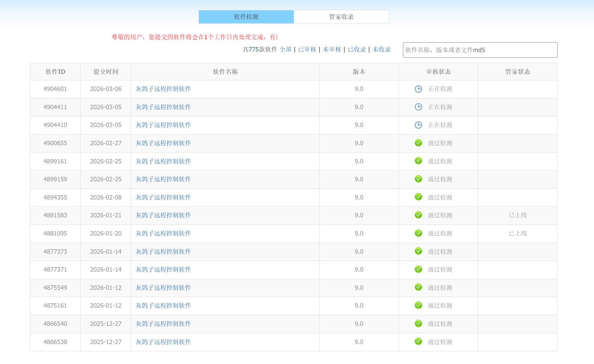Focus the software name or md5 search box
The image size is (594, 364).
480,50
